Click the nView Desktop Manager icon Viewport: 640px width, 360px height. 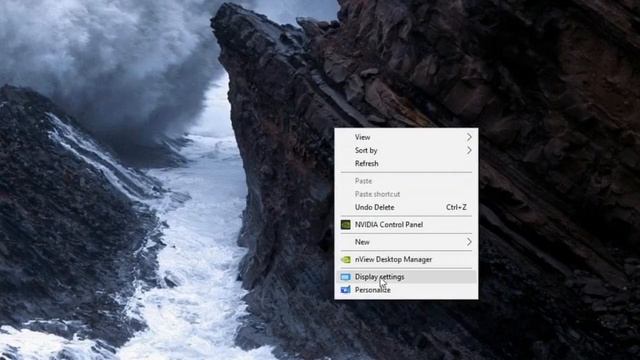pyautogui.click(x=345, y=259)
